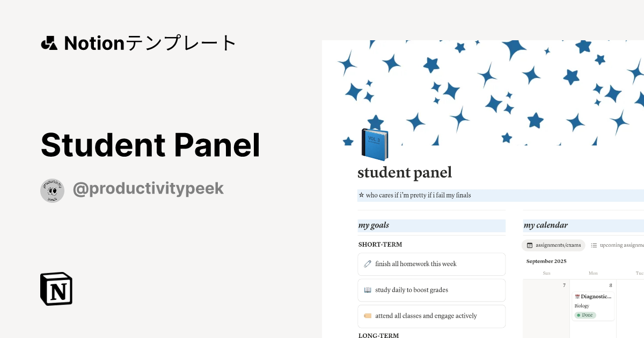The width and height of the screenshot is (644, 338).
Task: Click the list icon beside upcoming assignments
Action: 594,245
